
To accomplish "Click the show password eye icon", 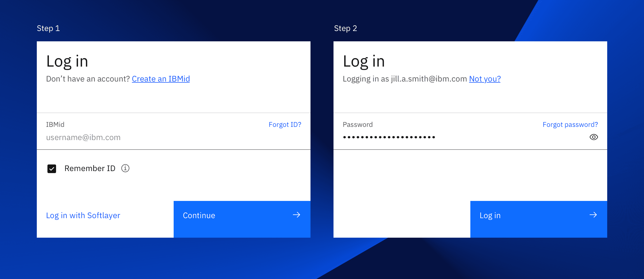I will (594, 137).
